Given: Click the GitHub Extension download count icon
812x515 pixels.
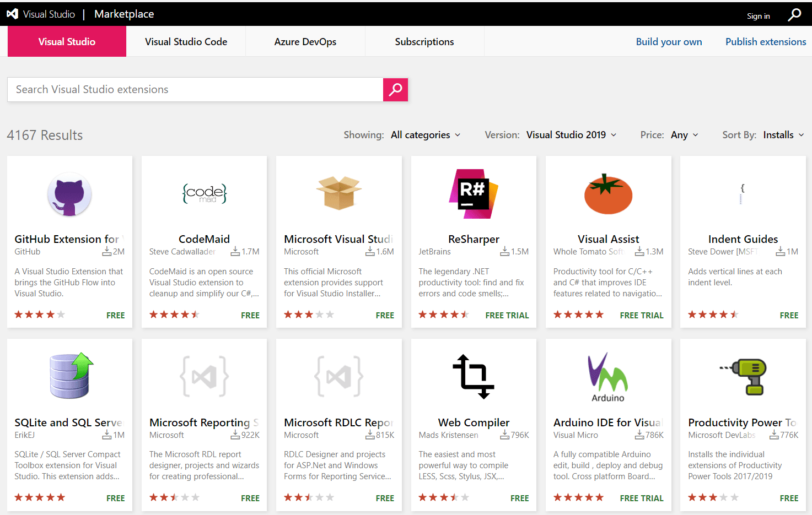Looking at the screenshot, I should point(107,252).
